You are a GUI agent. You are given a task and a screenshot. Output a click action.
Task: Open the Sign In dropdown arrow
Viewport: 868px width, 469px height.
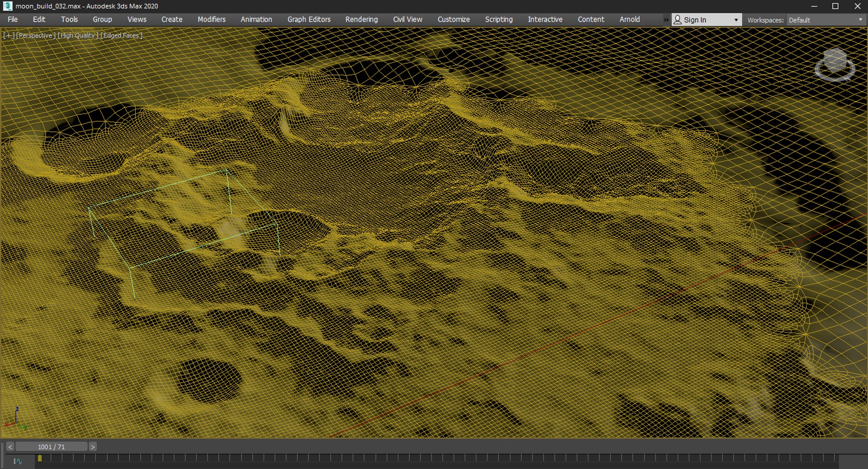[736, 20]
